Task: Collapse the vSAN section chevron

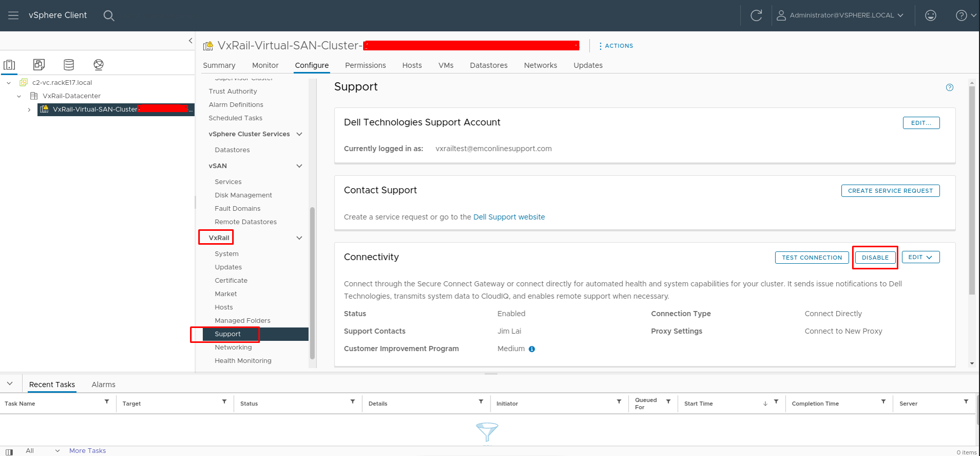Action: 299,166
